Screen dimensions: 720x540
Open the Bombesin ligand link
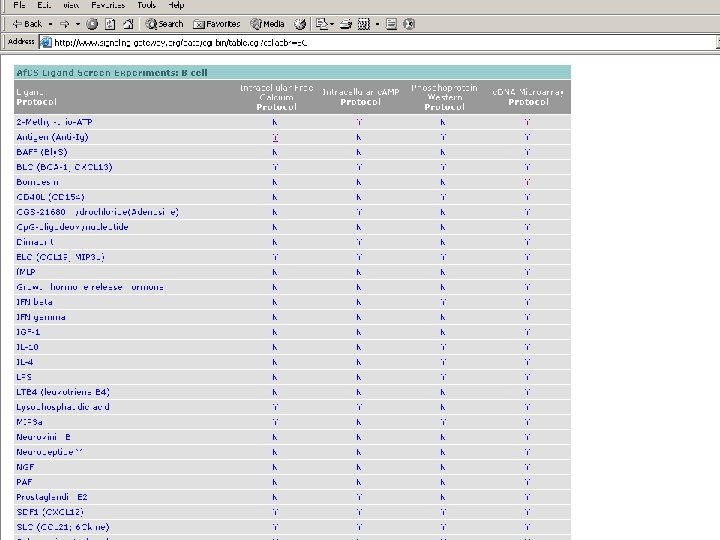(x=37, y=182)
